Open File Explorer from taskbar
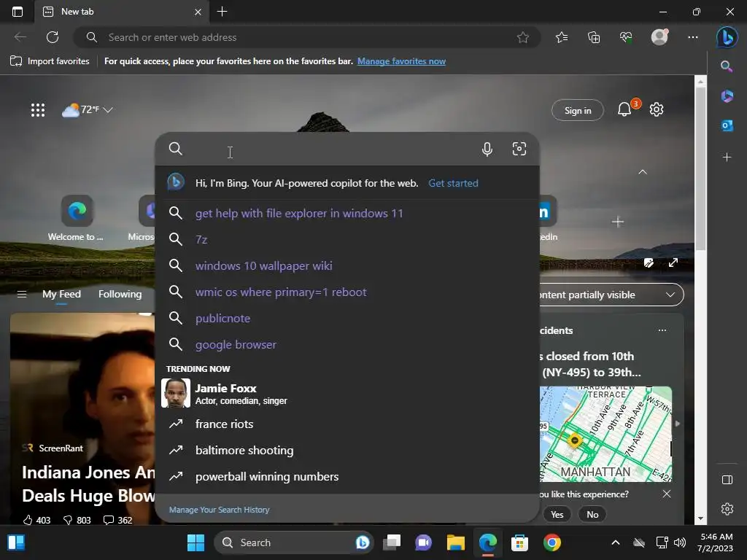This screenshot has height=560, width=747. (455, 542)
